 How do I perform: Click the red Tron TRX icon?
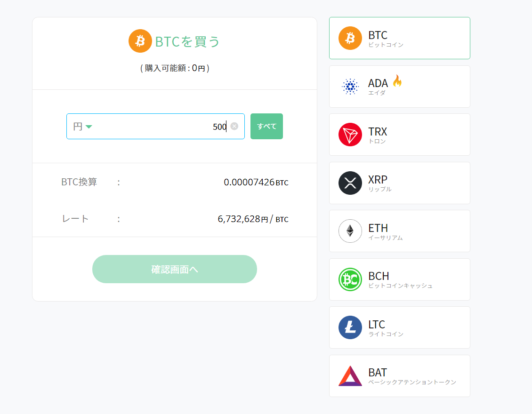tap(350, 135)
